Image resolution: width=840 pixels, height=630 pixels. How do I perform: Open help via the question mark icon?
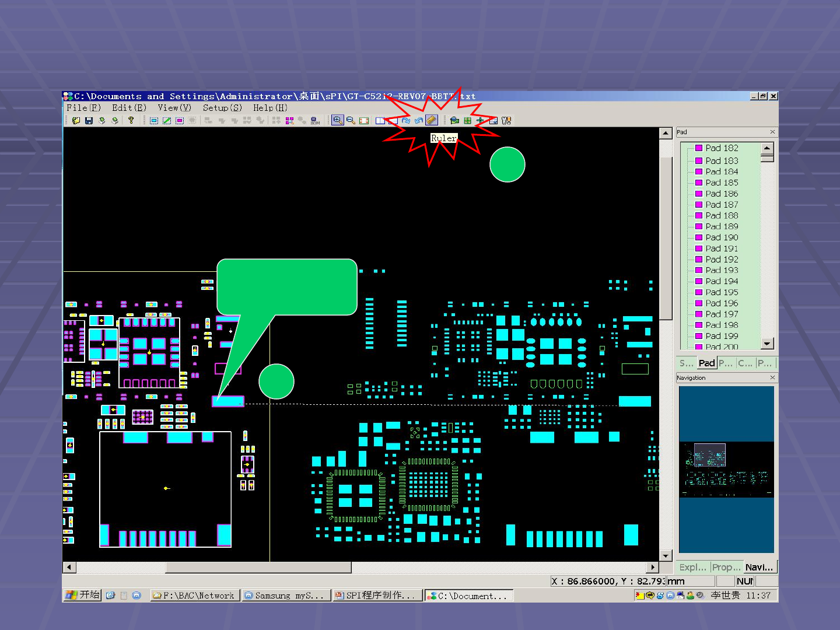pyautogui.click(x=131, y=121)
